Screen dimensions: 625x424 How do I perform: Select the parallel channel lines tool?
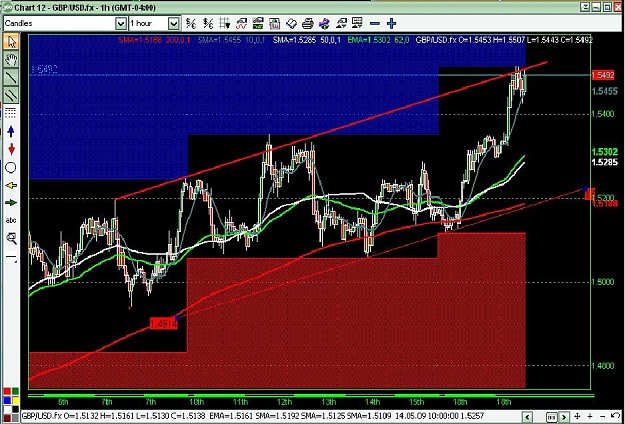point(12,95)
